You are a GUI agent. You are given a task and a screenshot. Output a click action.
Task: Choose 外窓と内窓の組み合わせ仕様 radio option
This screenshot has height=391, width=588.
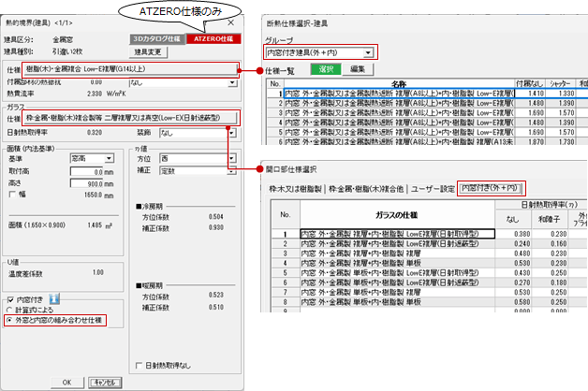(10, 320)
